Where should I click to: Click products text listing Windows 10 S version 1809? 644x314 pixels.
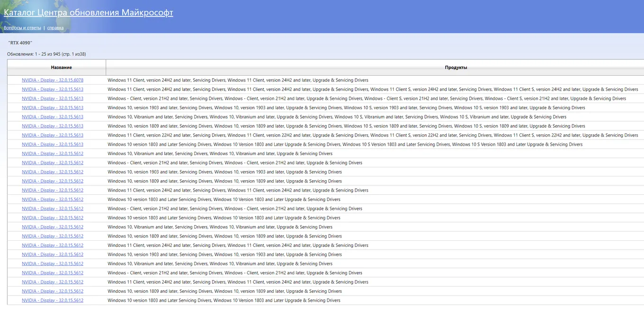[x=346, y=126]
